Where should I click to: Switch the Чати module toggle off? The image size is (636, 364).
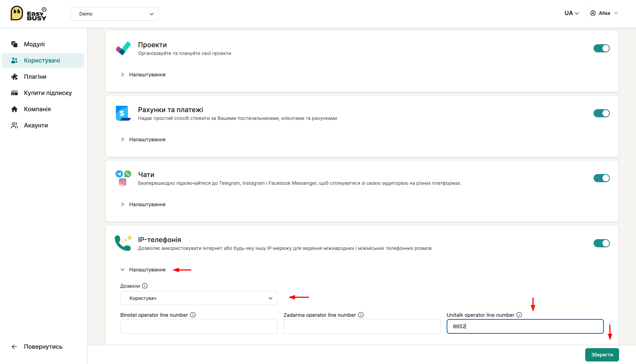[x=601, y=178]
